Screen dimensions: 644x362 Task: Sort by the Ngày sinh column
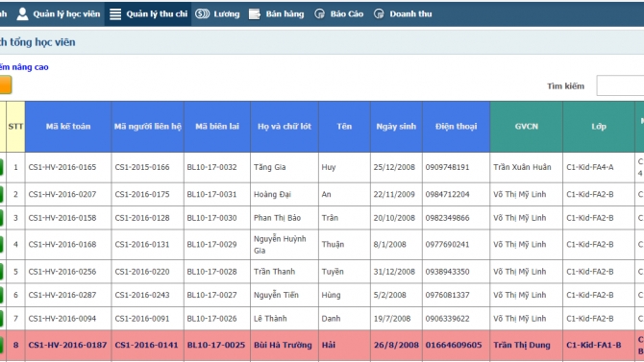396,127
